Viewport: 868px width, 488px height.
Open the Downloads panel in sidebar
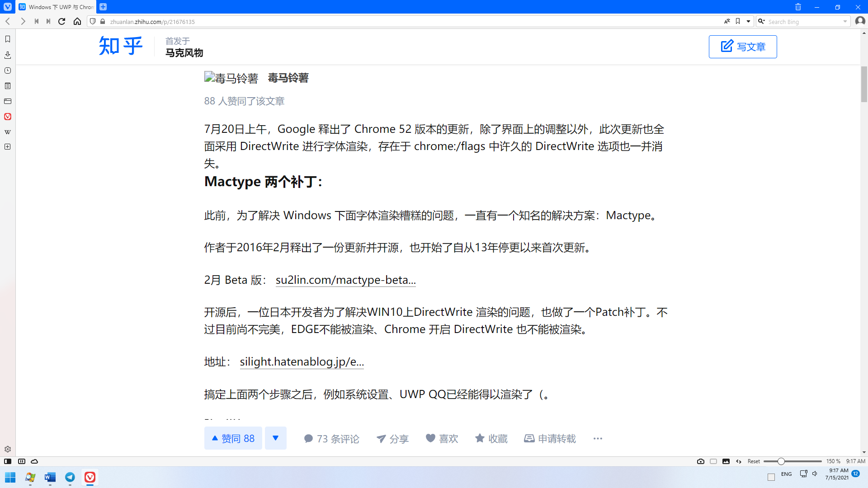(x=8, y=55)
